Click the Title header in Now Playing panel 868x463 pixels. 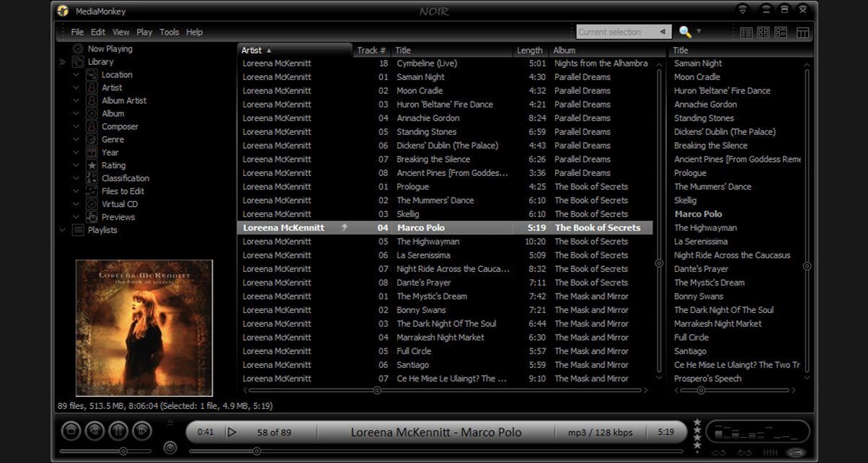pyautogui.click(x=740, y=50)
